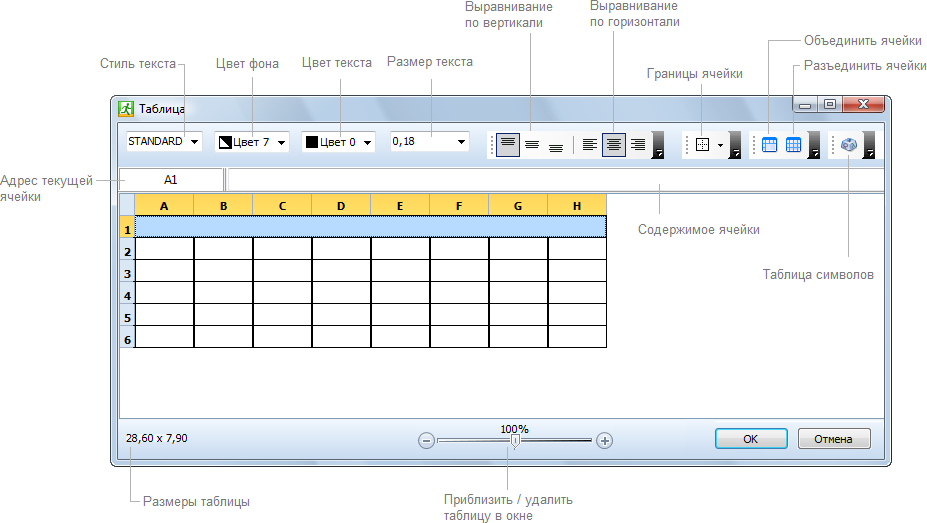Select bottom vertical alignment icon
Screen dimensions: 927x523
pos(556,144)
